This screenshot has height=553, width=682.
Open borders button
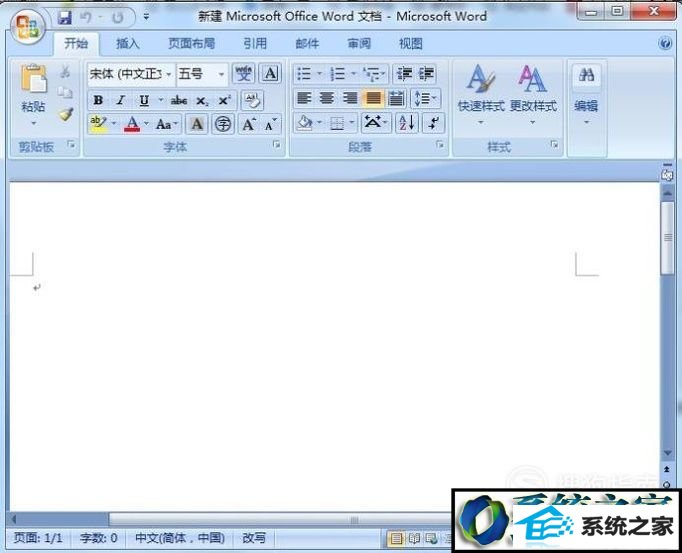point(337,124)
